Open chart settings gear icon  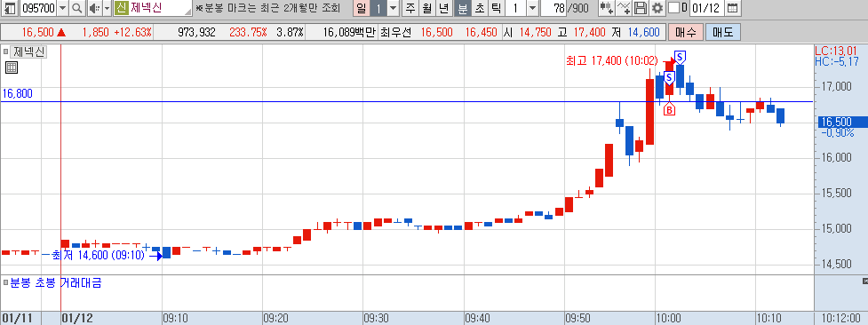click(x=657, y=8)
